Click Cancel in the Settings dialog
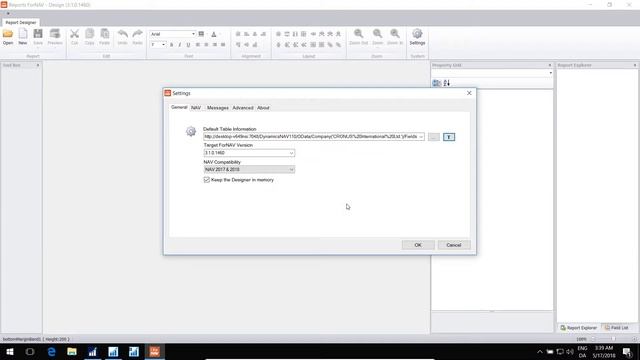The width and height of the screenshot is (640, 360). [453, 245]
